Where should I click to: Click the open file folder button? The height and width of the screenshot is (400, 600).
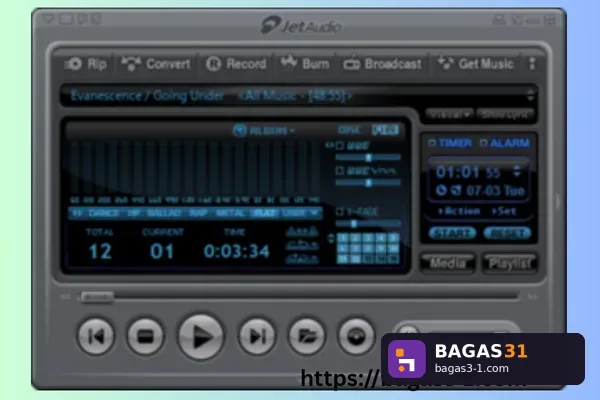(307, 336)
